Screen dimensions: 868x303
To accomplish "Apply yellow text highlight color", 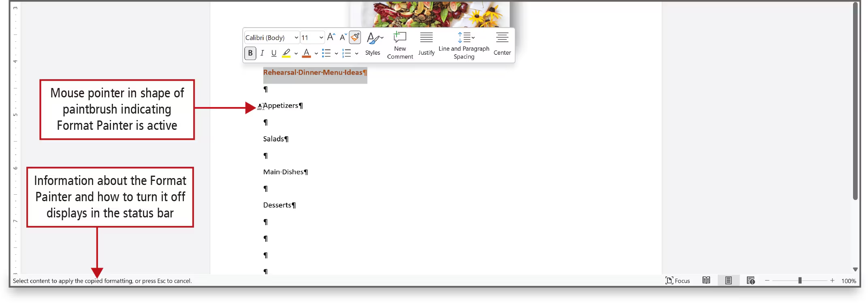I will pos(286,53).
